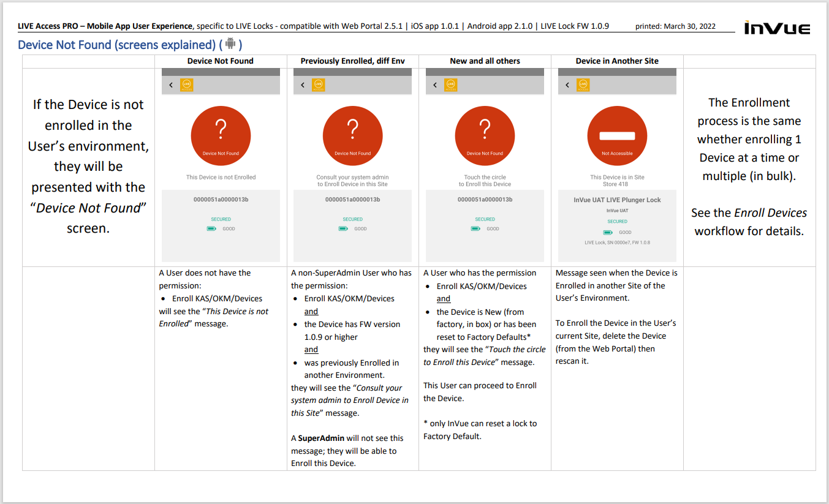829x504 pixels.
Task: Click serial 0000051a0000013b in New and all others screen
Action: tap(485, 200)
